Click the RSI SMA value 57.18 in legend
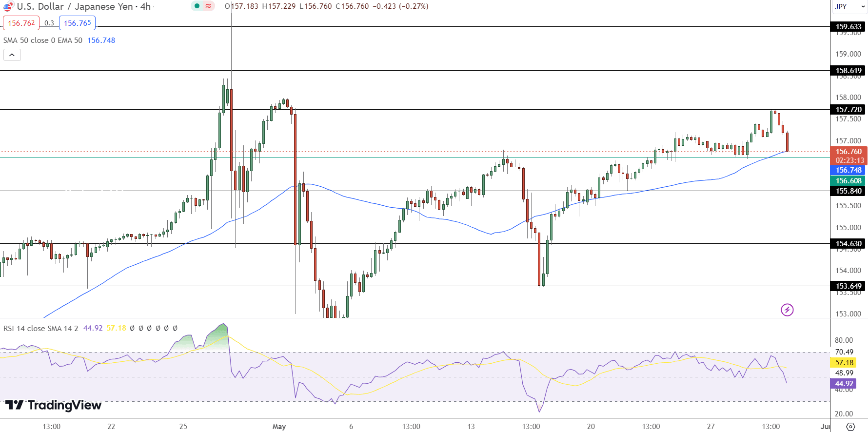 (x=116, y=328)
